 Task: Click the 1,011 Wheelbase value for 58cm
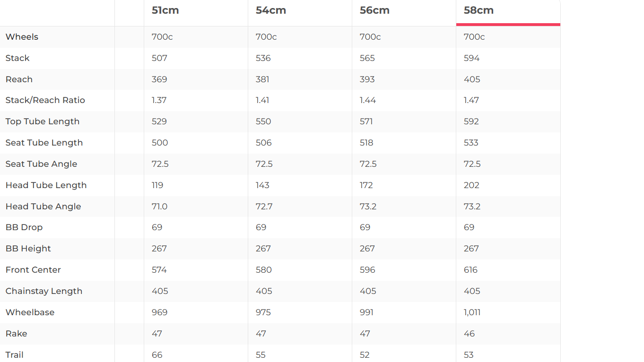(472, 312)
